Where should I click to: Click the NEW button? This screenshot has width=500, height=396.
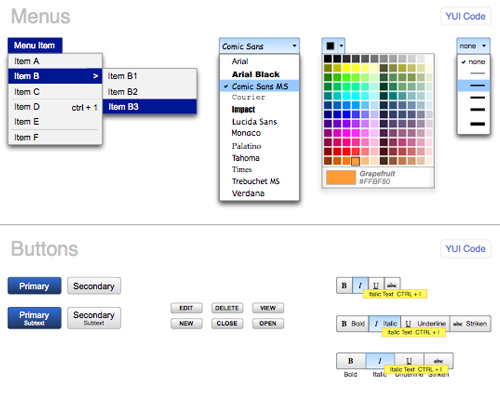(x=186, y=323)
